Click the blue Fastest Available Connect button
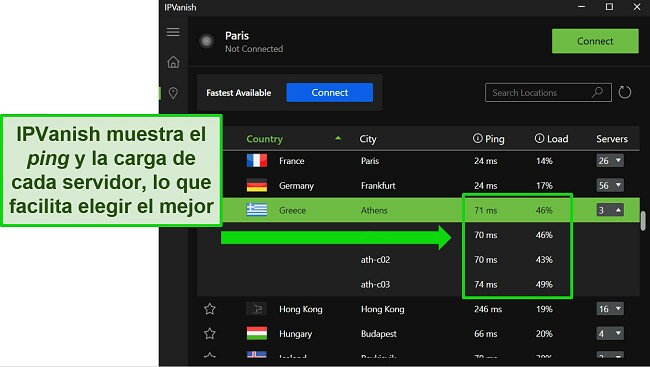Viewport: 650px width, 367px height. (x=330, y=92)
